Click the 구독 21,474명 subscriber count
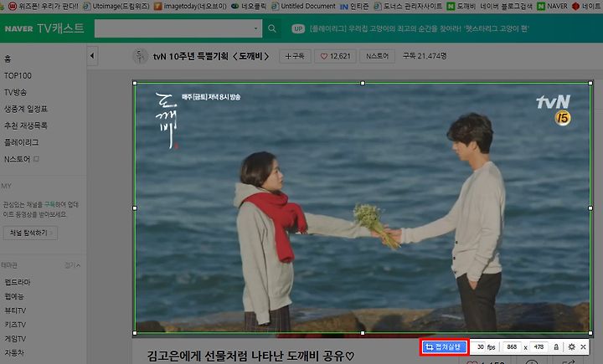Viewport: 603px width, 364px height. point(425,56)
